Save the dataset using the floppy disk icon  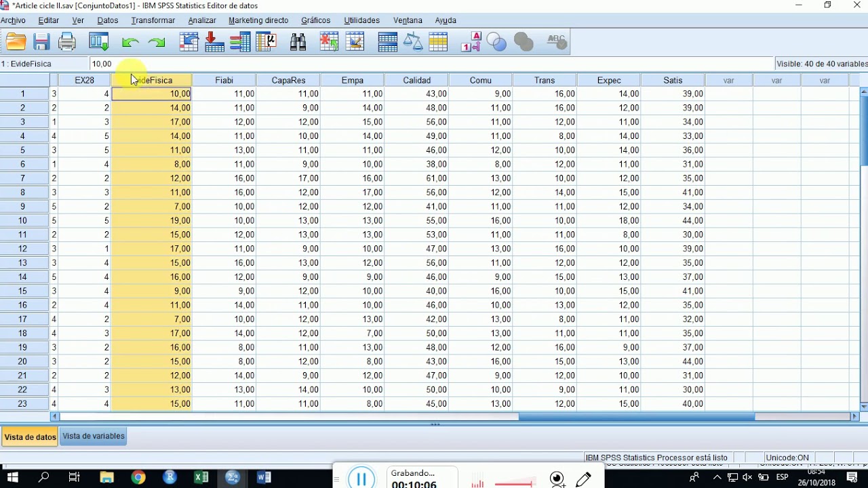pyautogui.click(x=41, y=42)
